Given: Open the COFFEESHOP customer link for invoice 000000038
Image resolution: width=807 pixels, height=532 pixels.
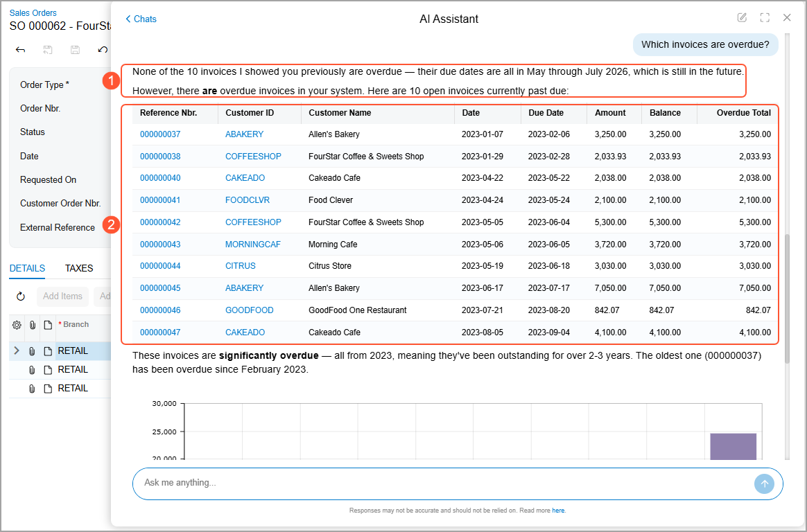Looking at the screenshot, I should 253,157.
